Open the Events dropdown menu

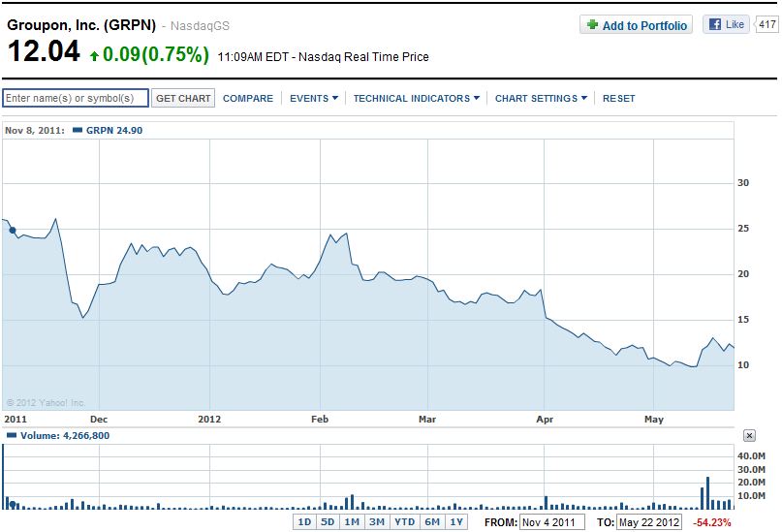[x=314, y=98]
